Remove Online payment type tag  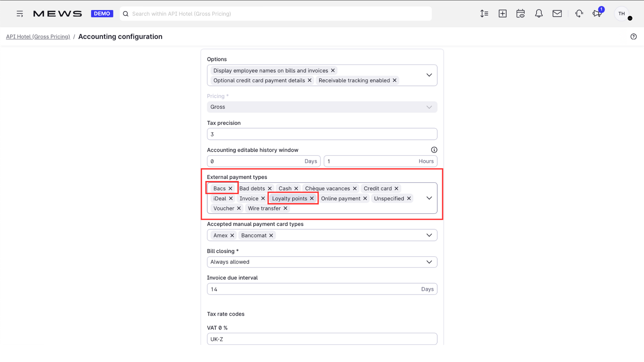click(365, 198)
